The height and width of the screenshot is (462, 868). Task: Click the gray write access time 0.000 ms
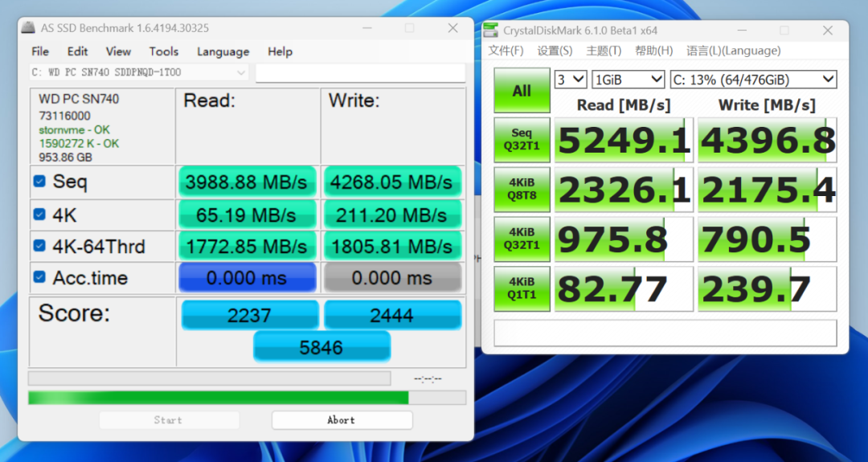pos(392,278)
